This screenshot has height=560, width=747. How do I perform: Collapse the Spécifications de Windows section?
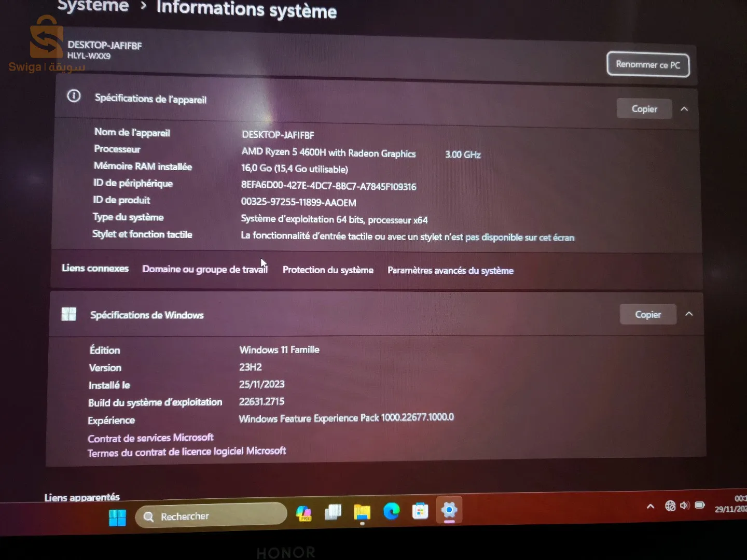[x=689, y=314]
